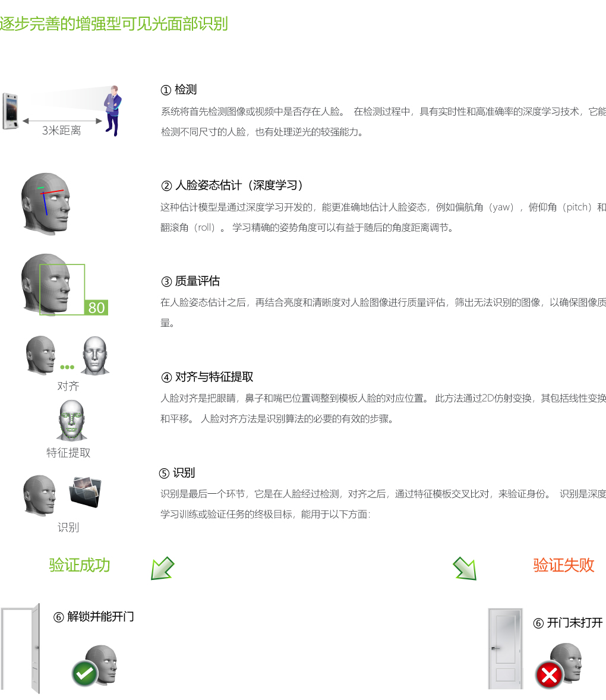Click the heading ⑥ 解锁并能开门
This screenshot has width=606, height=700.
[x=94, y=617]
